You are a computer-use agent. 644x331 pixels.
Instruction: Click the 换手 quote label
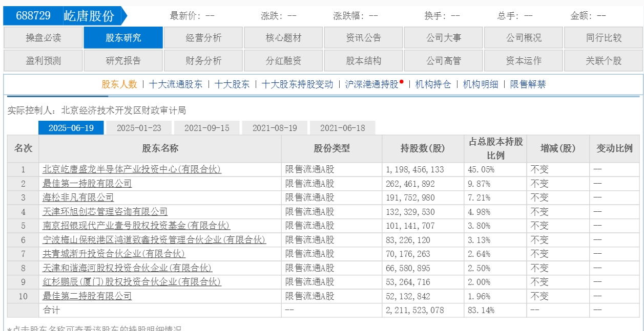[x=435, y=16]
